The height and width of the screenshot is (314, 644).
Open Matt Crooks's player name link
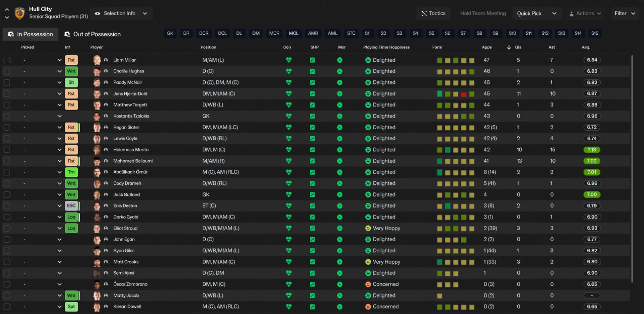(x=126, y=262)
